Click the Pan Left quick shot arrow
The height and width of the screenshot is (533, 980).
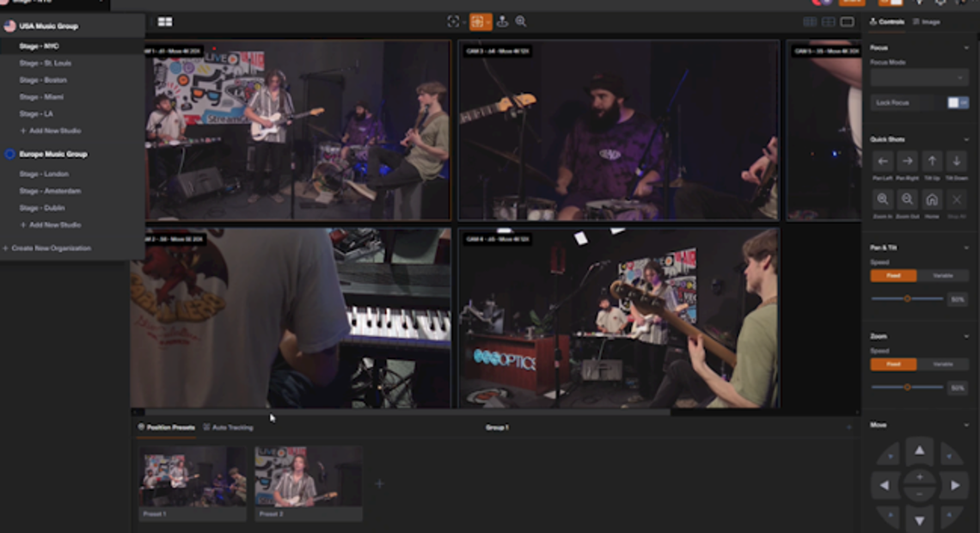[883, 162]
